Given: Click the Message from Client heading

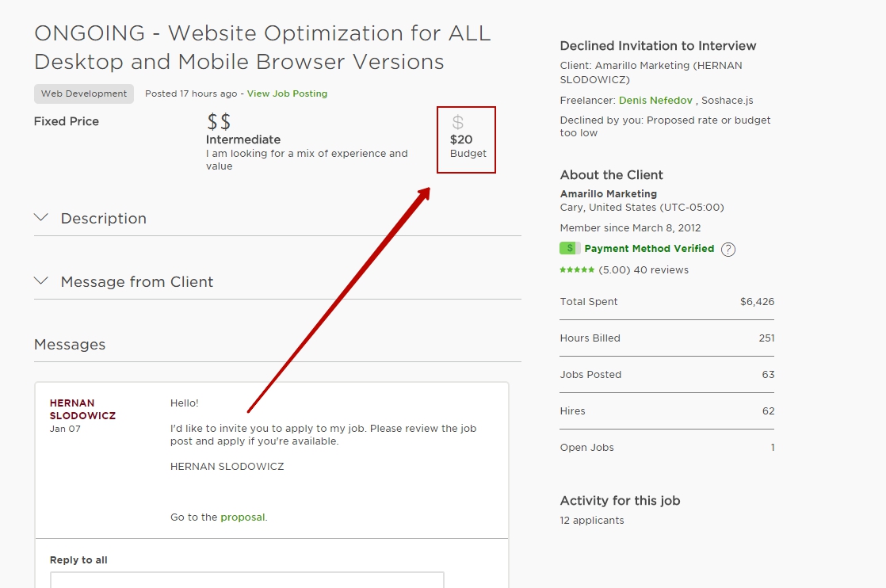Looking at the screenshot, I should (137, 282).
